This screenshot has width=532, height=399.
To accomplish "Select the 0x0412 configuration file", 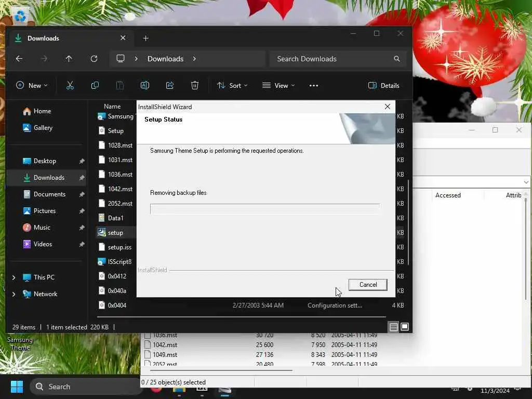I will click(112, 276).
